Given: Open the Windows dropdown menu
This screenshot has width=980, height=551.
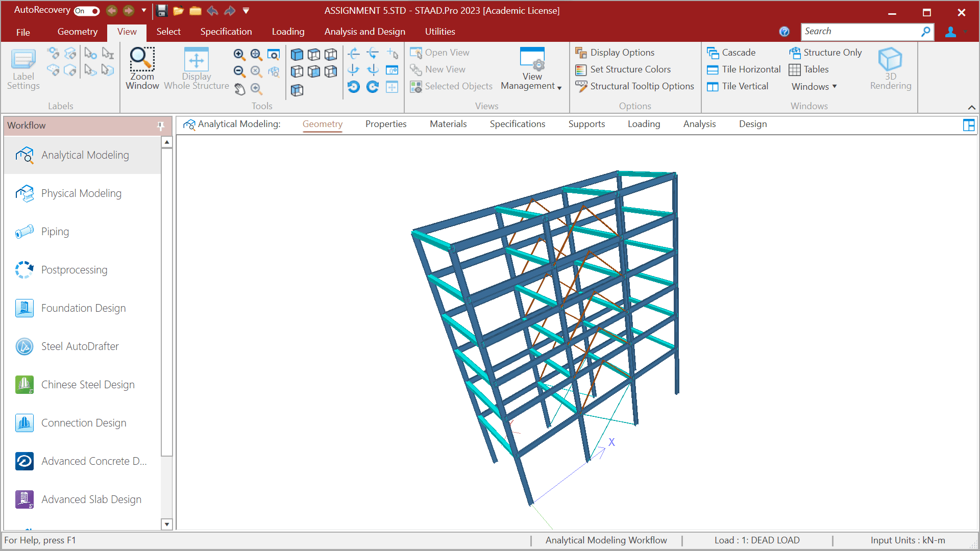Looking at the screenshot, I should [x=814, y=86].
